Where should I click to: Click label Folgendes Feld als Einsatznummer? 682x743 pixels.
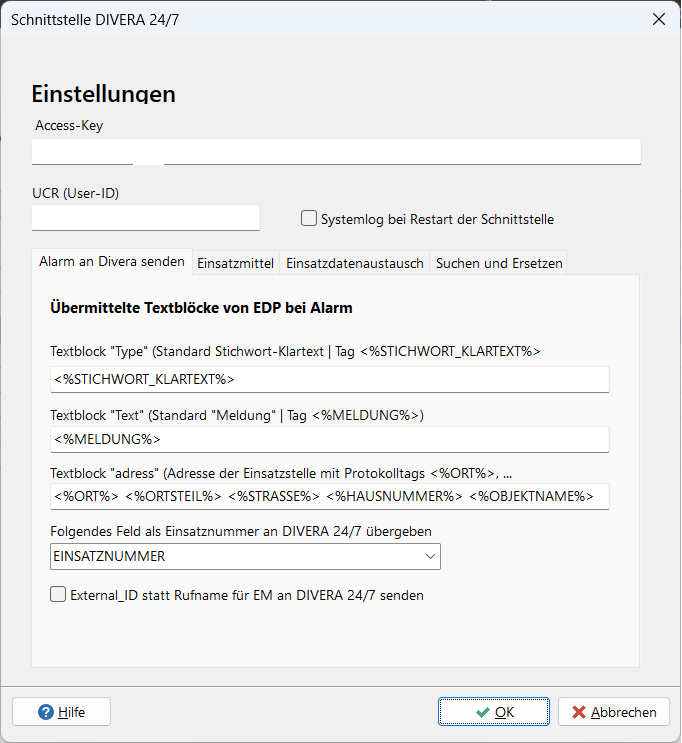click(x=241, y=532)
